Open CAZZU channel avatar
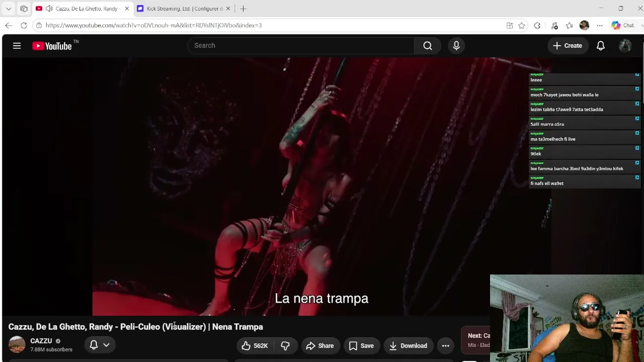 tap(17, 345)
